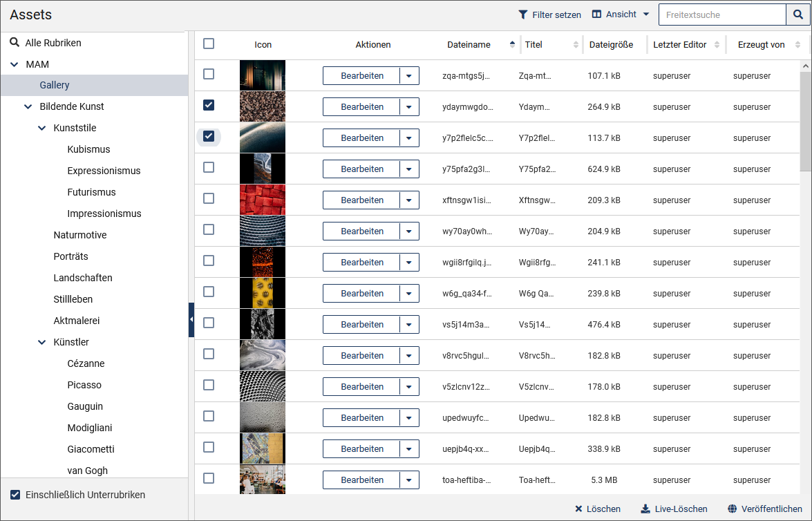Click scrollbar up arrow in table

[x=805, y=66]
